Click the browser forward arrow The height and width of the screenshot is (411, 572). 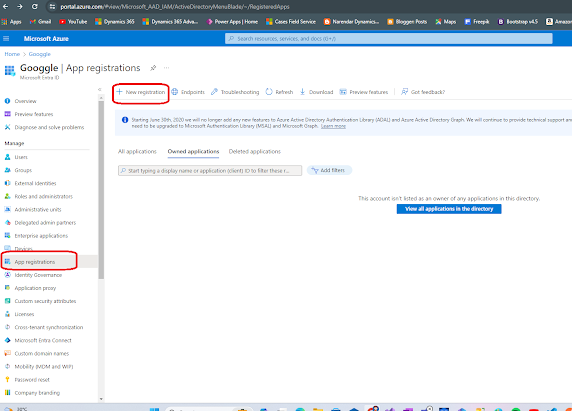point(20,7)
